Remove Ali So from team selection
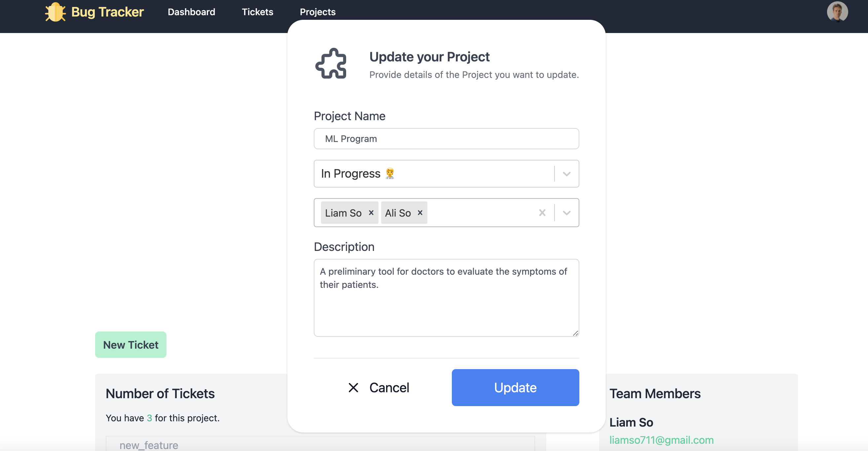The height and width of the screenshot is (451, 868). tap(420, 213)
